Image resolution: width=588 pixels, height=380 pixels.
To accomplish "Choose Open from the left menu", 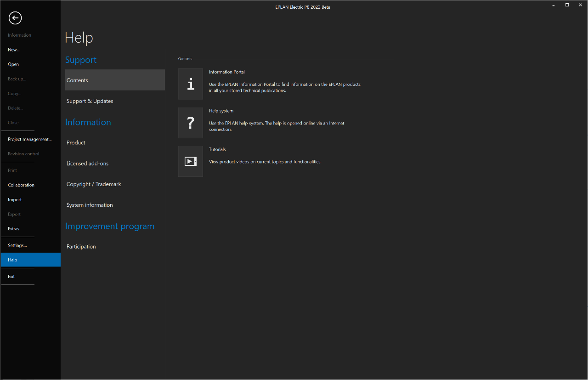I will (x=13, y=64).
